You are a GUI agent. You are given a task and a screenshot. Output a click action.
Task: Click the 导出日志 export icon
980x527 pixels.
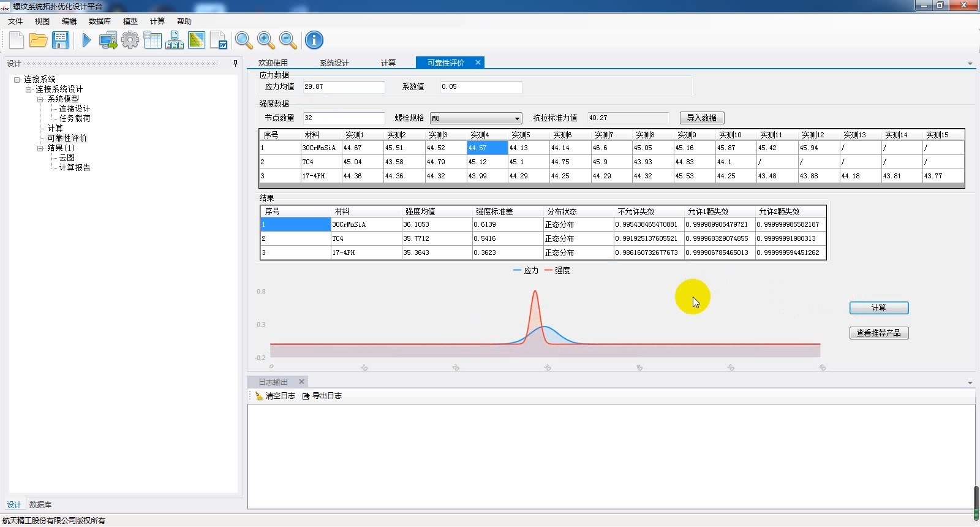coord(306,396)
